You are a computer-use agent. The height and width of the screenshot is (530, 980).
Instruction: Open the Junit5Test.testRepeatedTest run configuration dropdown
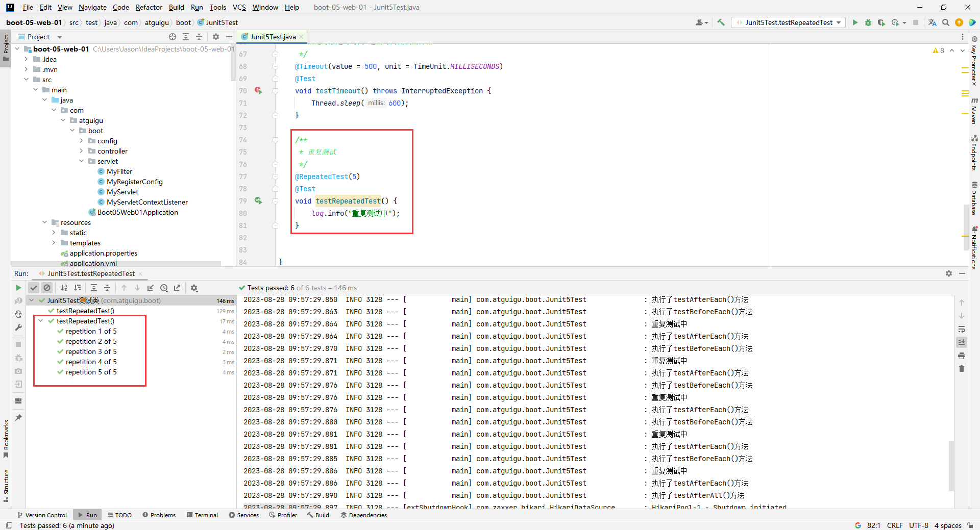pos(789,22)
